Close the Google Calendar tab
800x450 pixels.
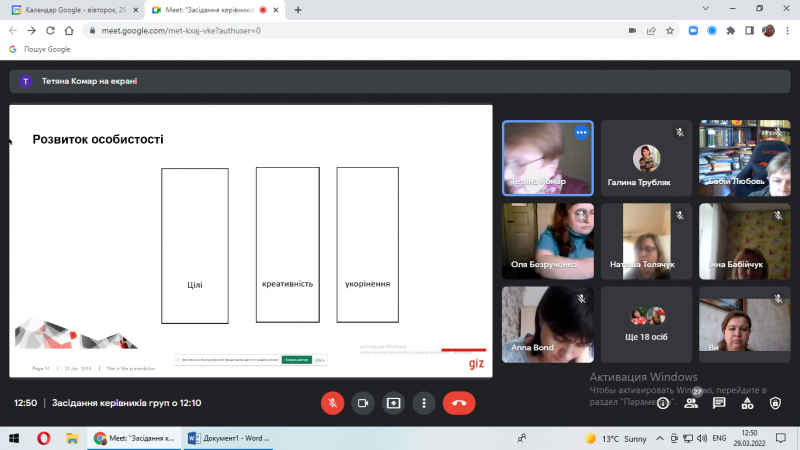click(136, 10)
